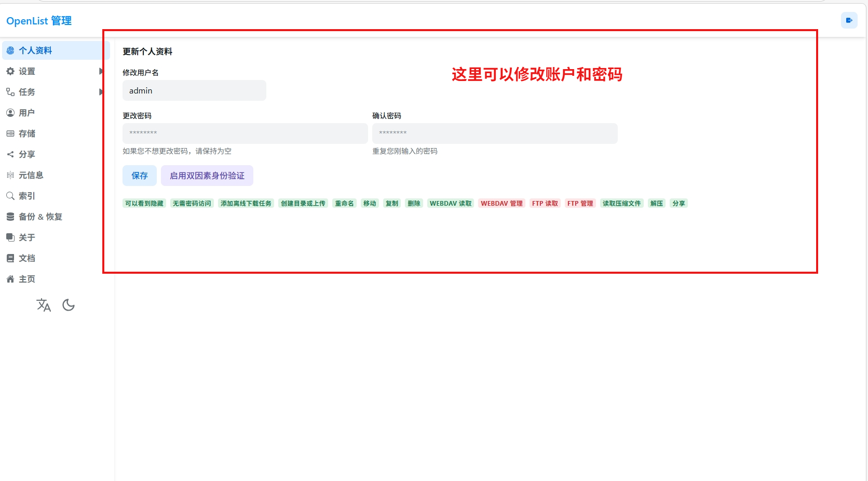Click the 任务 workflow icon
Screen dimensions: 868x481
(10, 92)
